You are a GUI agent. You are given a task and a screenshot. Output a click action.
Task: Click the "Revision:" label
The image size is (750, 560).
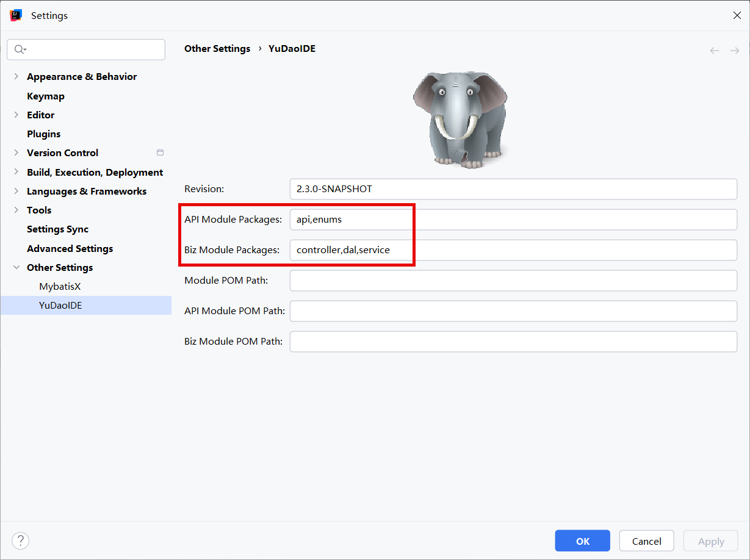click(x=204, y=189)
